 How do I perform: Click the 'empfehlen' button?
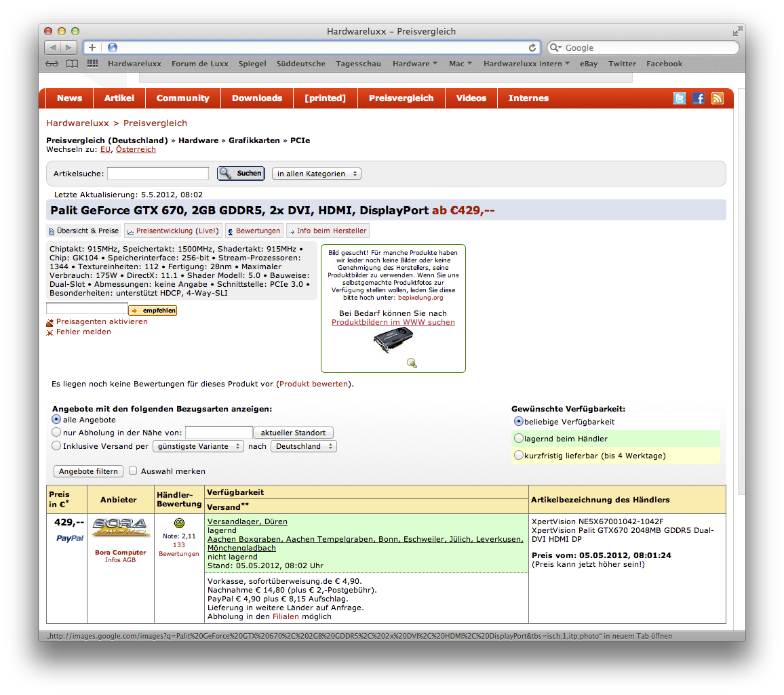click(153, 311)
